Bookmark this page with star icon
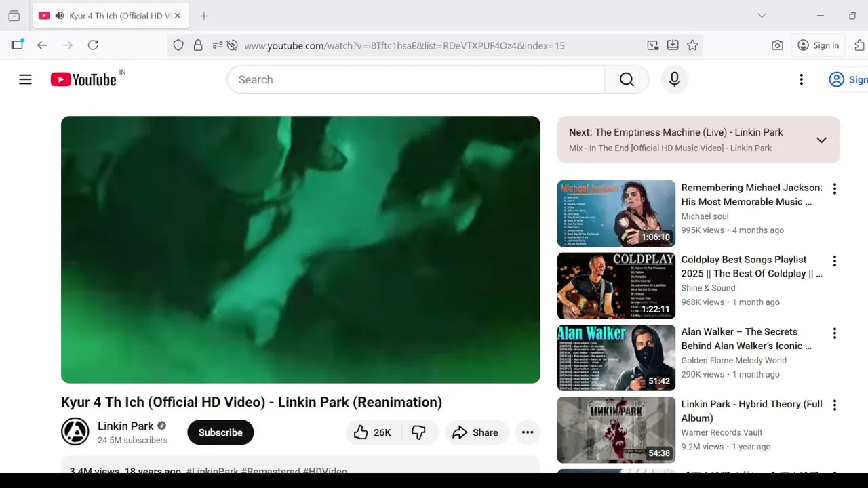 [x=692, y=45]
